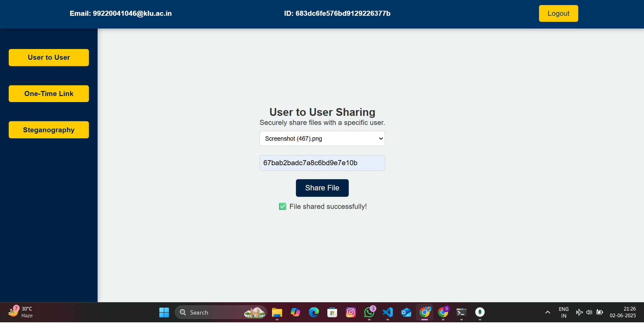Show hidden system tray icons
The image size is (644, 325).
point(548,313)
